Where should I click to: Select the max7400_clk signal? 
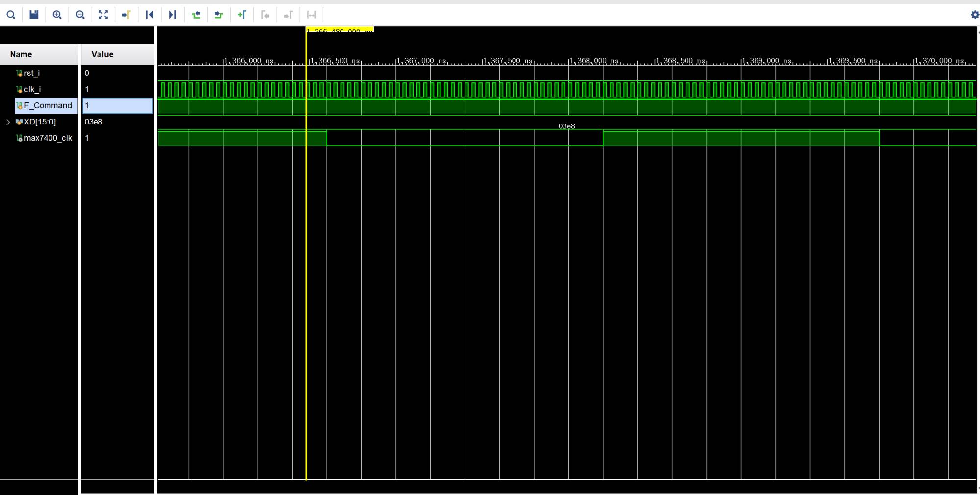point(48,138)
